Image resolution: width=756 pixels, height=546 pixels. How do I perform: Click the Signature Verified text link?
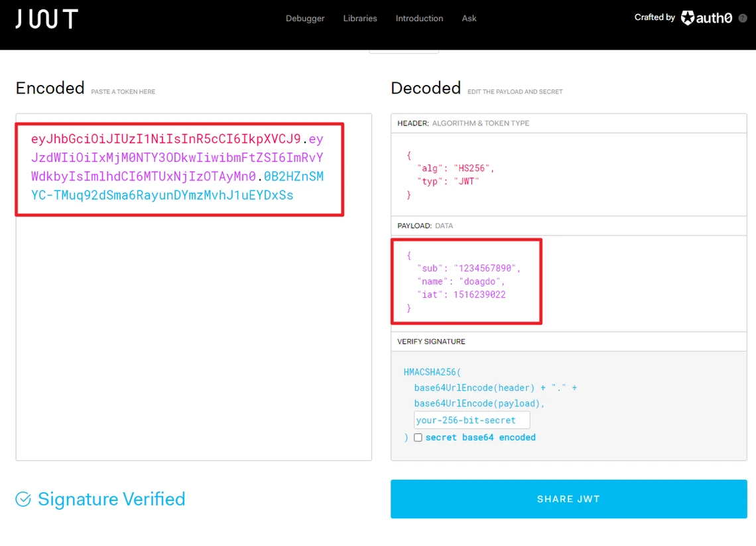tap(111, 499)
